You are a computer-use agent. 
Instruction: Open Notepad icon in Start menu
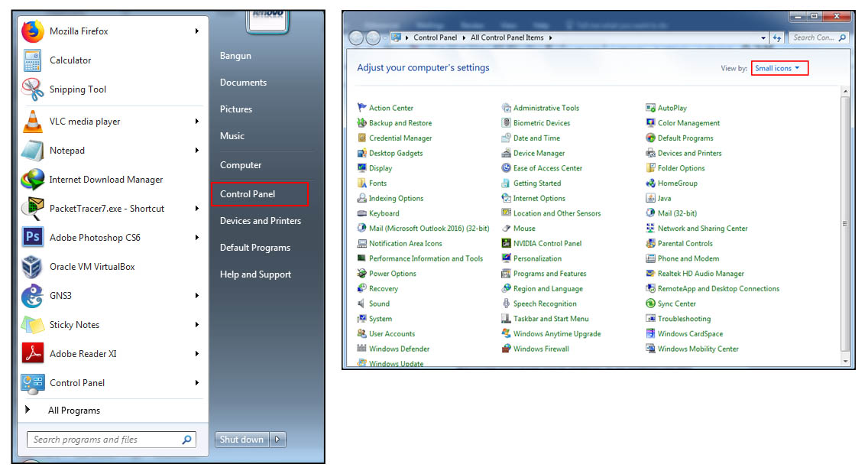(x=33, y=151)
